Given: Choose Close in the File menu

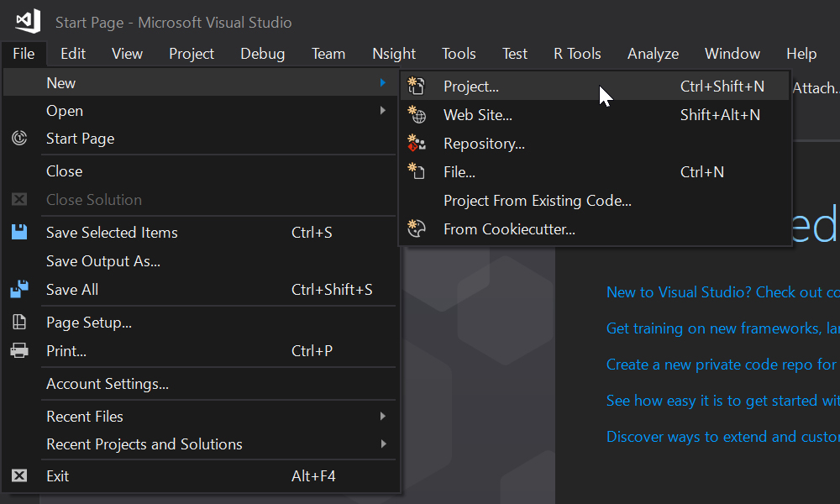Looking at the screenshot, I should (199, 171).
